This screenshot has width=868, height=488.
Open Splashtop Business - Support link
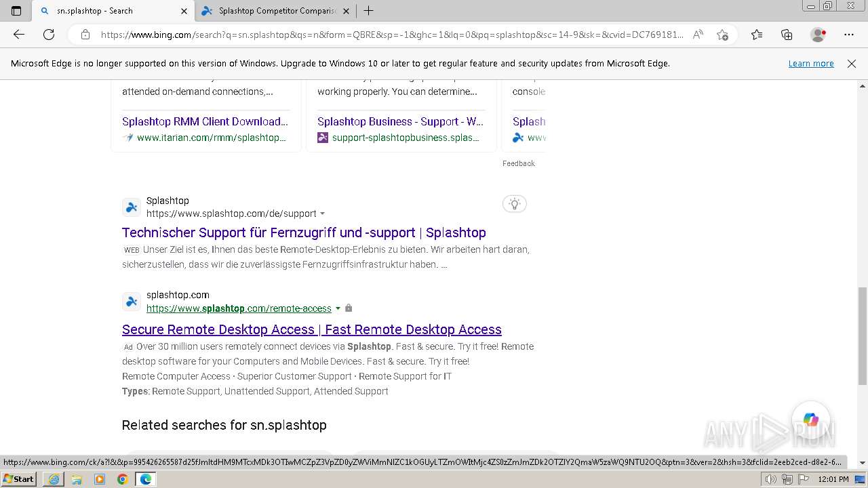400,121
